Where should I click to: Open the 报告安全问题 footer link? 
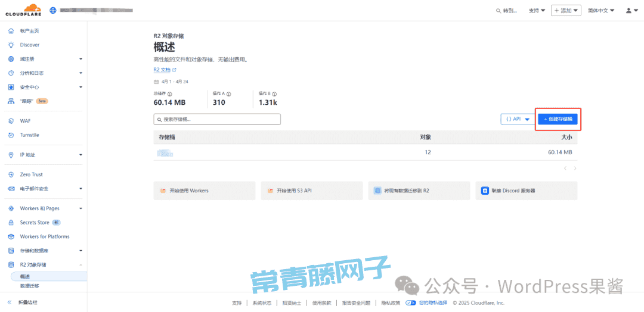[x=356, y=303]
